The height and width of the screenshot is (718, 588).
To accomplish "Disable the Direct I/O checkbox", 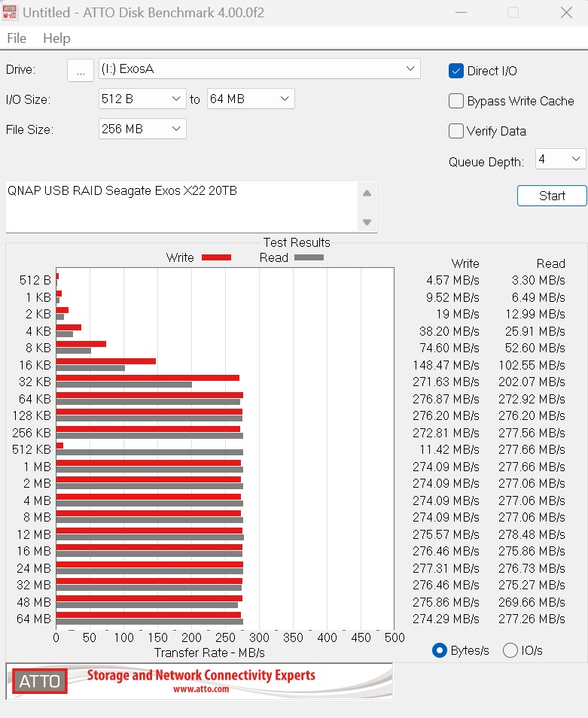I will [456, 71].
